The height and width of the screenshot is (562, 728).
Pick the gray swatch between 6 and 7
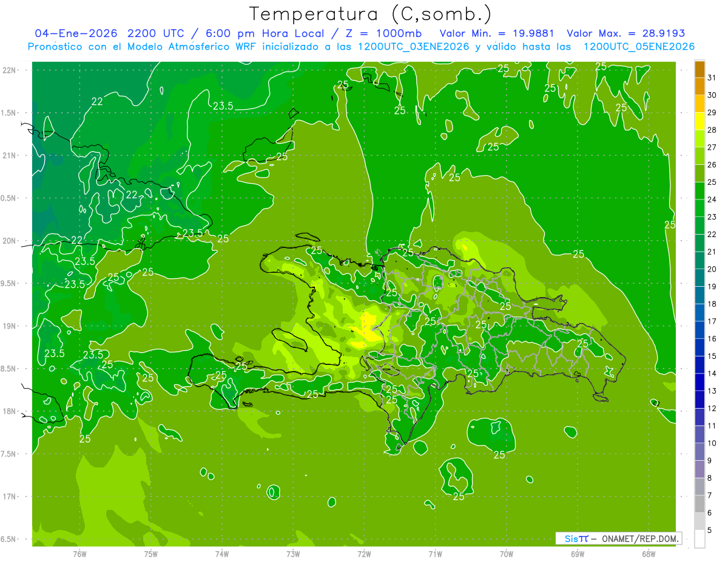tap(700, 504)
